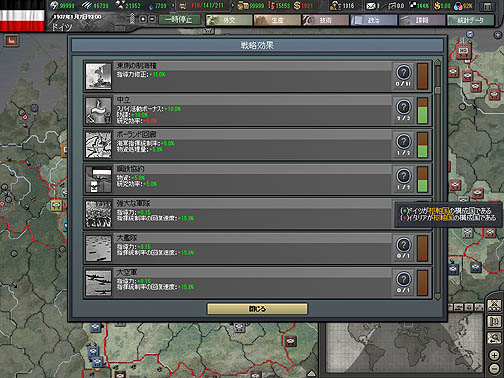Image resolution: width=504 pixels, height=378 pixels.
Task: Click the scrollbar thumb in the effects list
Action: tap(437, 90)
